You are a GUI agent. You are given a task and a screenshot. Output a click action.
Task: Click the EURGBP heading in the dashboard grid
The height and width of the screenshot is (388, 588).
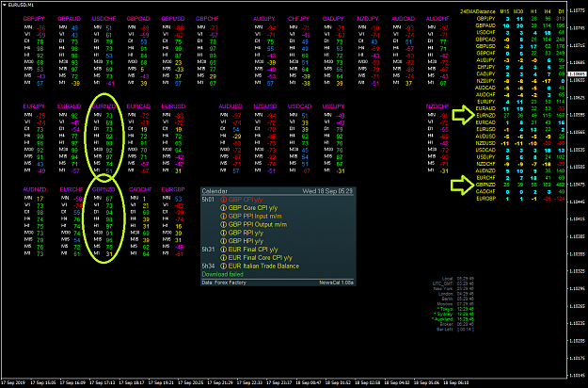pyautogui.click(x=173, y=189)
